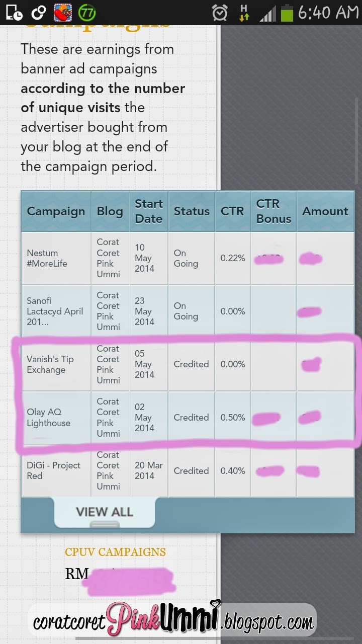Tap the battery icon in status bar
This screenshot has height=644, width=362.
287,13
